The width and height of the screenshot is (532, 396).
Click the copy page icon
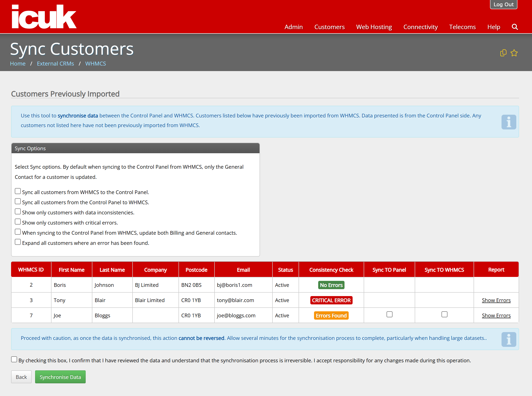tap(503, 53)
